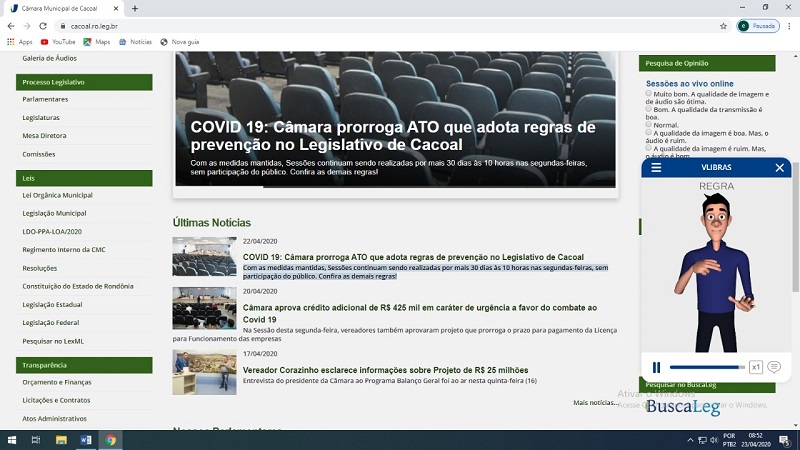Open Processo Legislativo section header
The image size is (800, 450).
(84, 82)
